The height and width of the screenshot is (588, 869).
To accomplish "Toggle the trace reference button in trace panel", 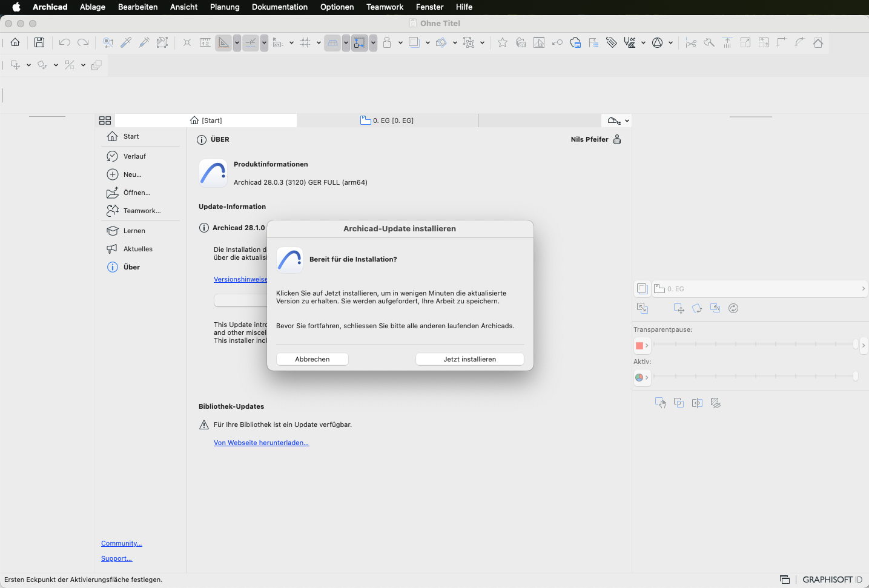I will click(x=642, y=289).
